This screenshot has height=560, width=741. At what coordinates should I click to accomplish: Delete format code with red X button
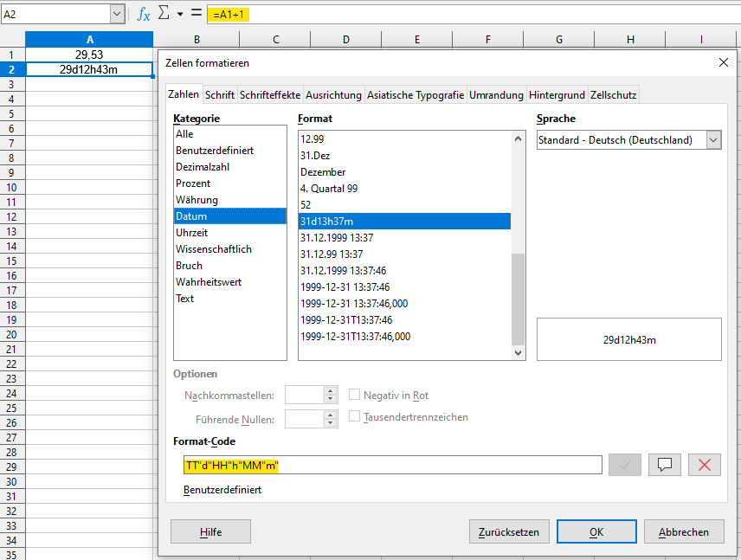pos(704,465)
